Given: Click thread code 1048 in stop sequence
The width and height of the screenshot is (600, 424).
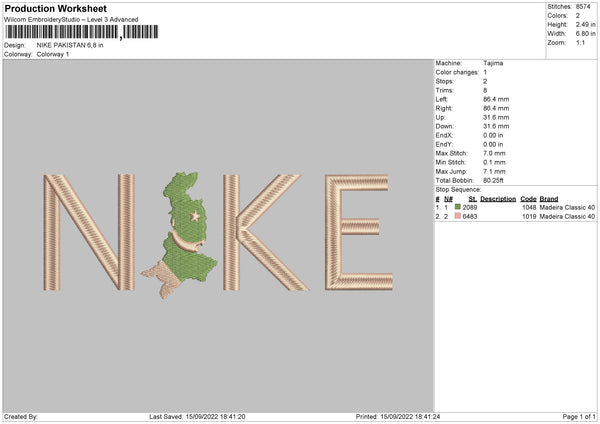Looking at the screenshot, I should [529, 207].
